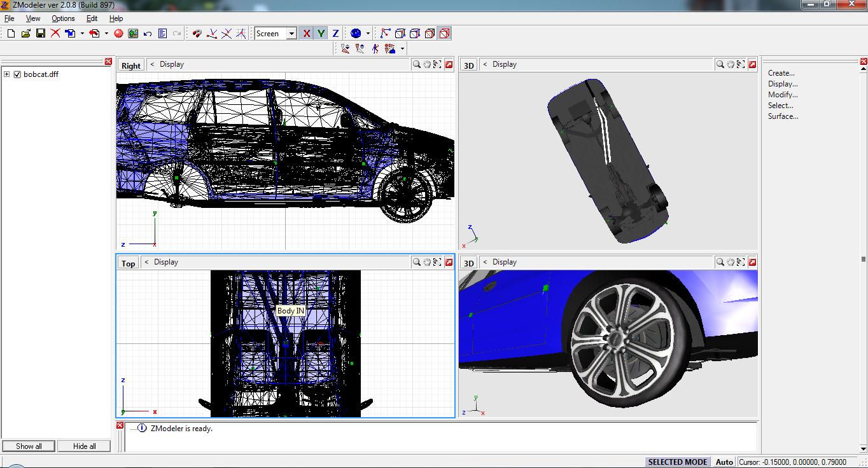868x468 pixels.
Task: Click the Right view label in the top-left viewport
Action: 130,65
